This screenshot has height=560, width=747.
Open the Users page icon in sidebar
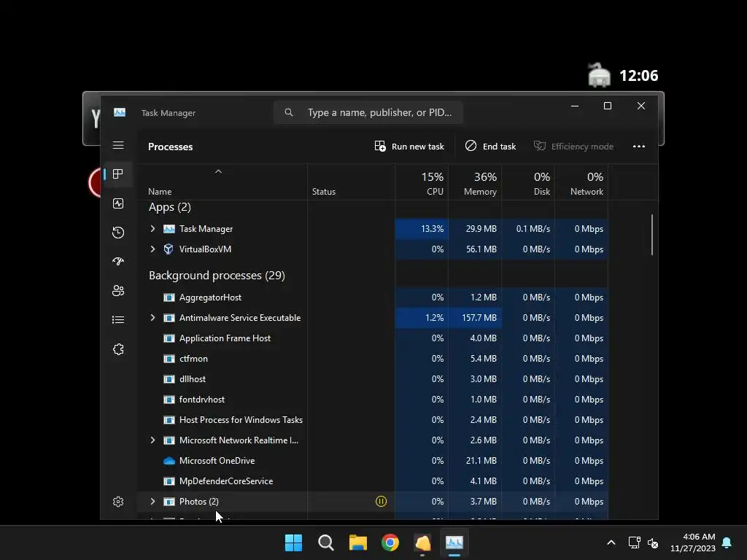118,290
